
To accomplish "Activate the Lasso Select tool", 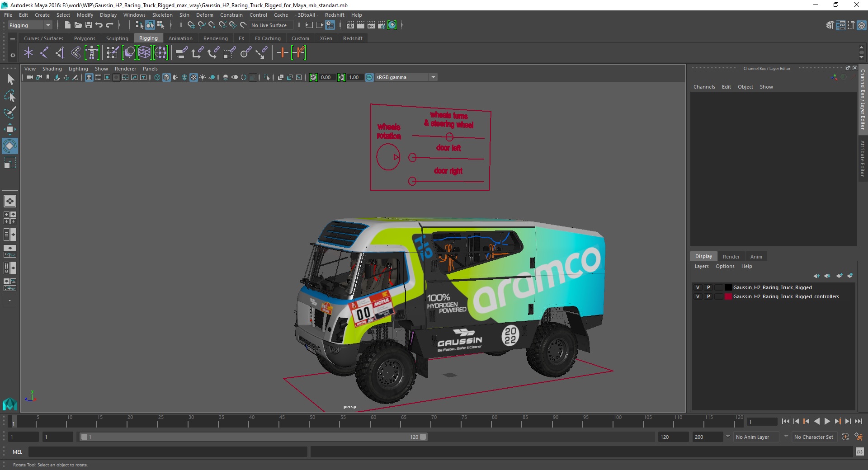I will pos(10,96).
